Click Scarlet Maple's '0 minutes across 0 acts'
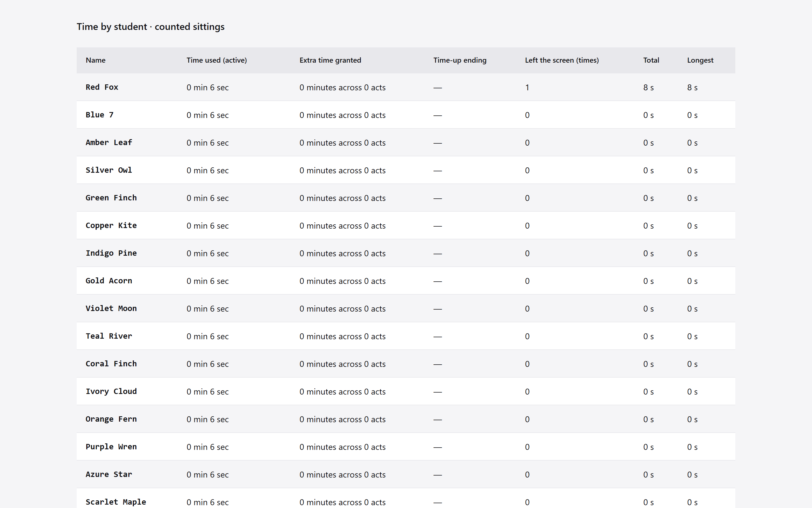Screen dimensions: 812x508 [343, 502]
